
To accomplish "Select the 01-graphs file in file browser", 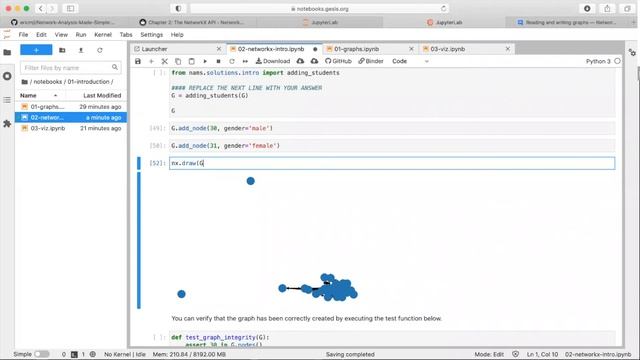I will click(x=71, y=107).
